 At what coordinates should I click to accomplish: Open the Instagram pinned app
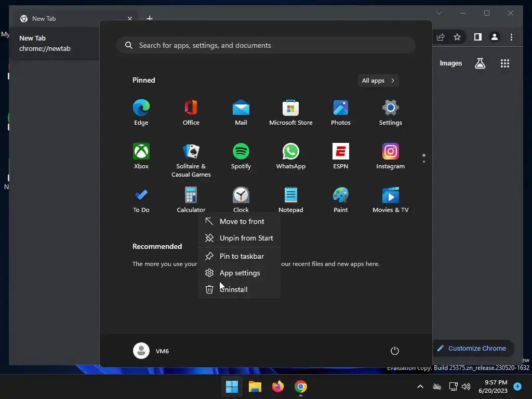click(391, 156)
